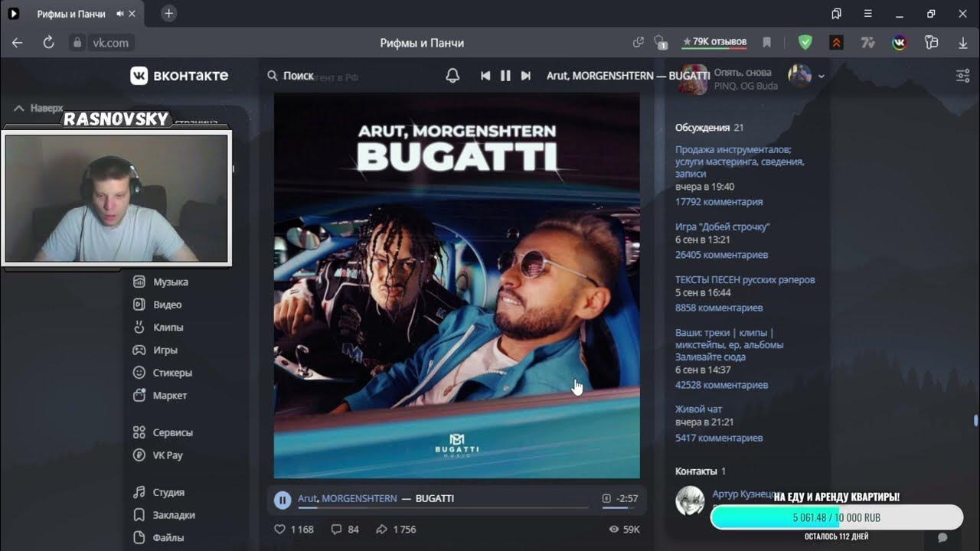Screen dimensions: 980x551
Task: Click the copy link icon in address bar
Action: pos(638,43)
